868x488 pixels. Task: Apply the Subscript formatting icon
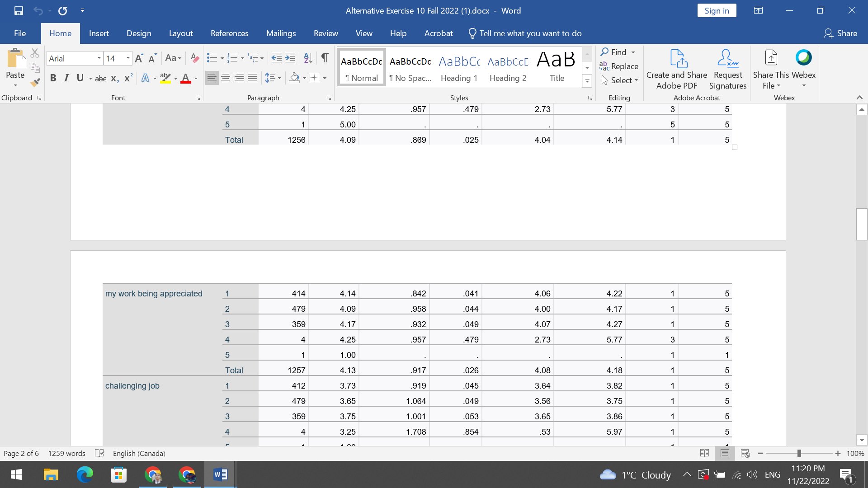[115, 78]
